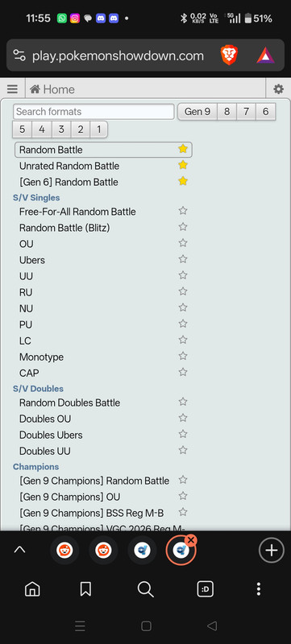Close the active tab using red X
This screenshot has height=644, width=291.
[191, 539]
